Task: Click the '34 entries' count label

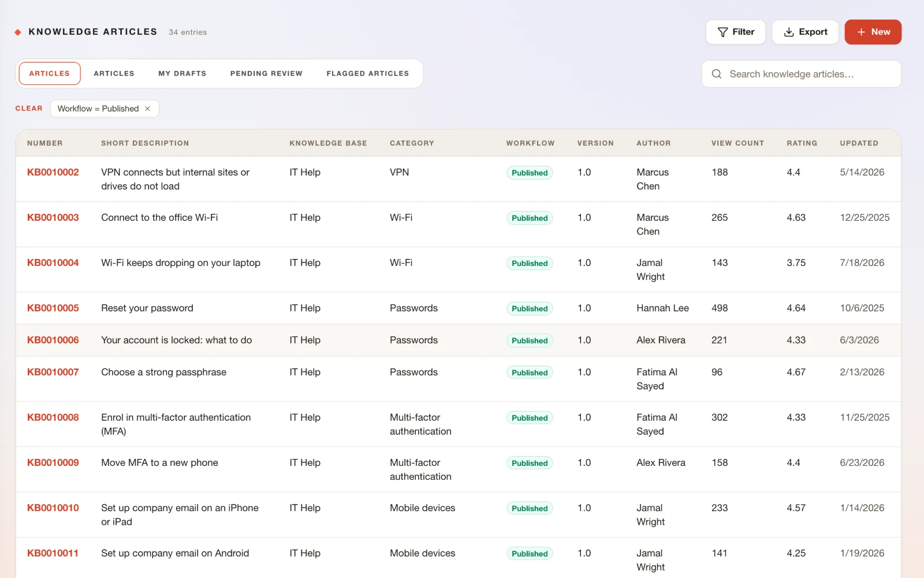Action: tap(188, 32)
